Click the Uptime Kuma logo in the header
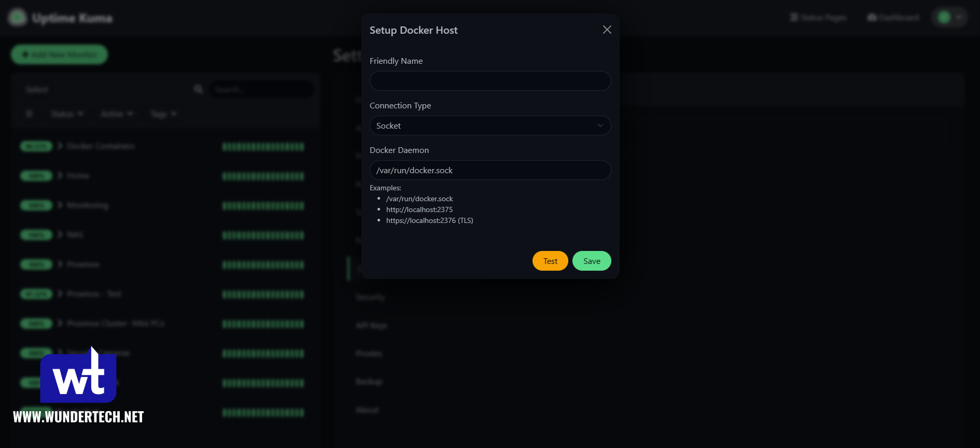The width and height of the screenshot is (980, 448). click(x=18, y=18)
